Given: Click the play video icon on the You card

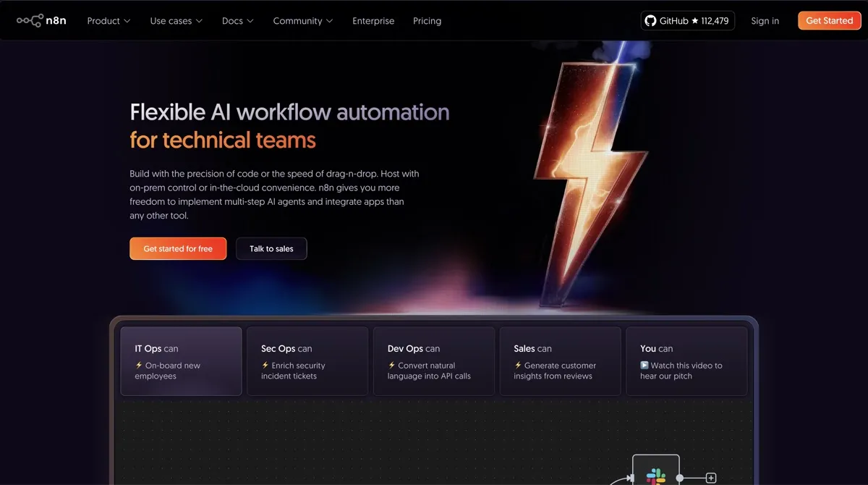Looking at the screenshot, I should 646,365.
